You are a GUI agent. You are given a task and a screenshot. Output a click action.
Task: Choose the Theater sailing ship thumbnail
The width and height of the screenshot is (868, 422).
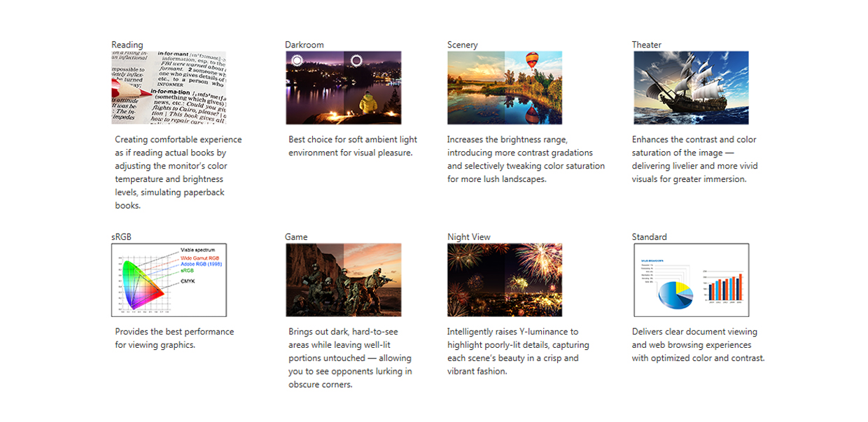(691, 87)
